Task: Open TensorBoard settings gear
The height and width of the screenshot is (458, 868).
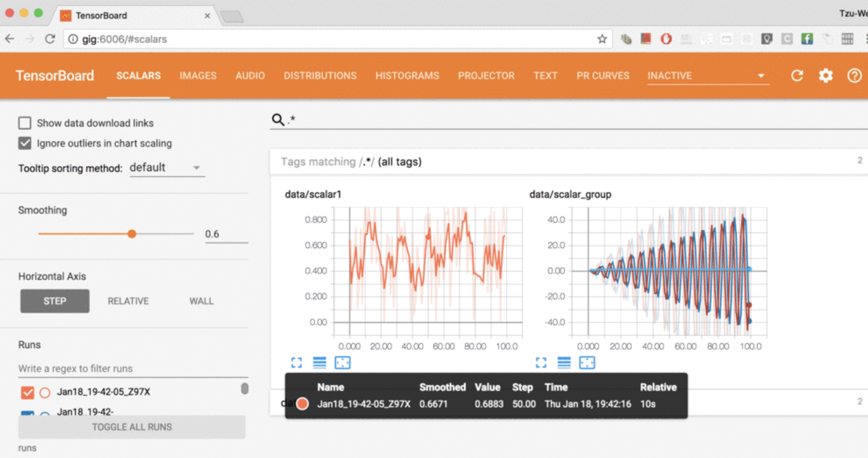Action: point(826,76)
